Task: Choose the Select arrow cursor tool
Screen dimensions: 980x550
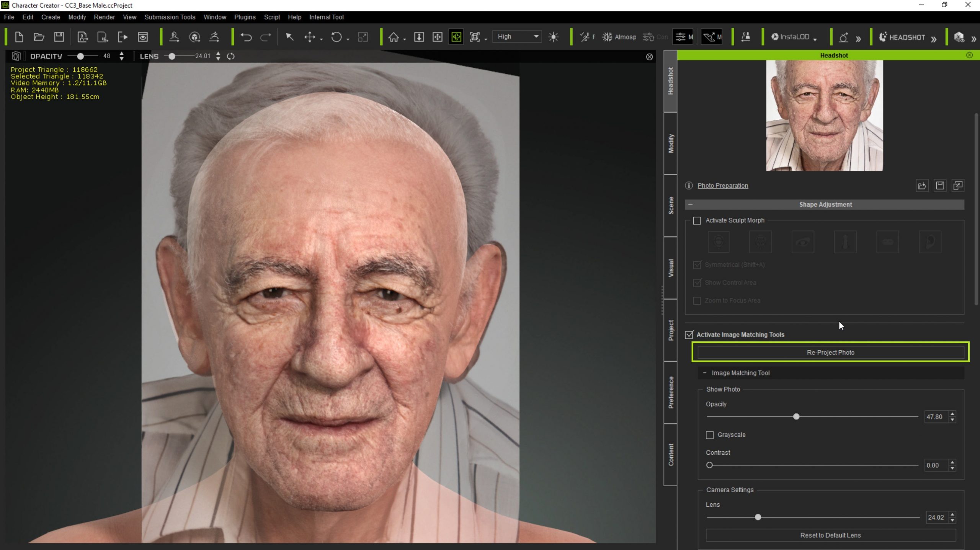Action: coord(290,37)
